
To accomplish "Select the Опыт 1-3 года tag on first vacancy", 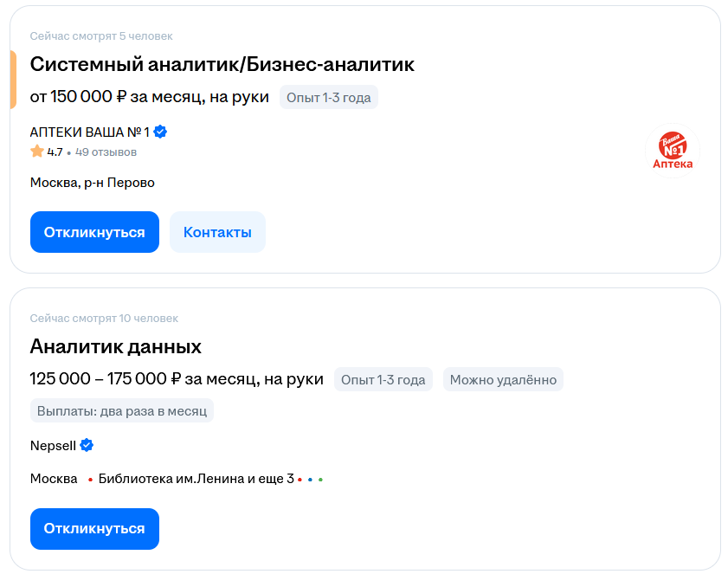I will coord(329,97).
